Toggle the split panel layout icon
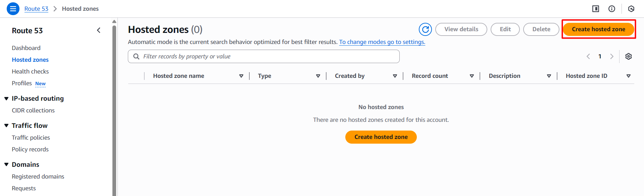The height and width of the screenshot is (196, 644). click(x=596, y=9)
